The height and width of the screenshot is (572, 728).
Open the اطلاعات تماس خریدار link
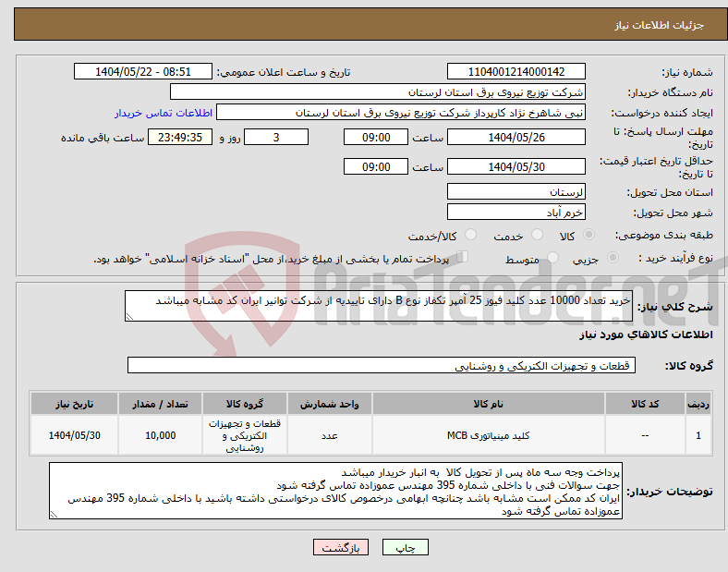pos(164,113)
